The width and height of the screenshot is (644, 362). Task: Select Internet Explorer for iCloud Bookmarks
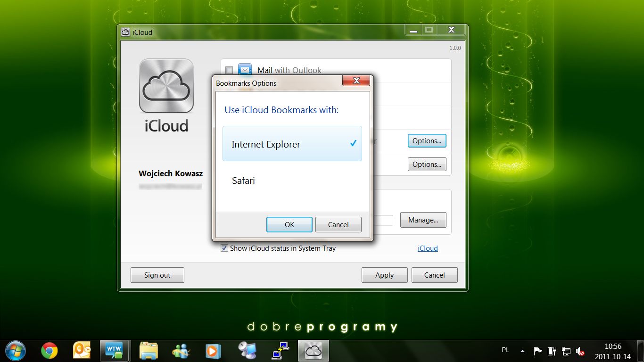pos(292,144)
